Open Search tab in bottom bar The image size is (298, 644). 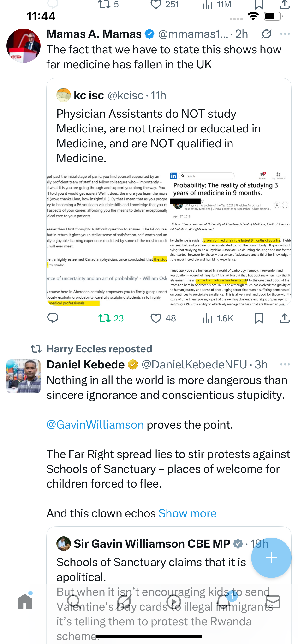[74, 601]
